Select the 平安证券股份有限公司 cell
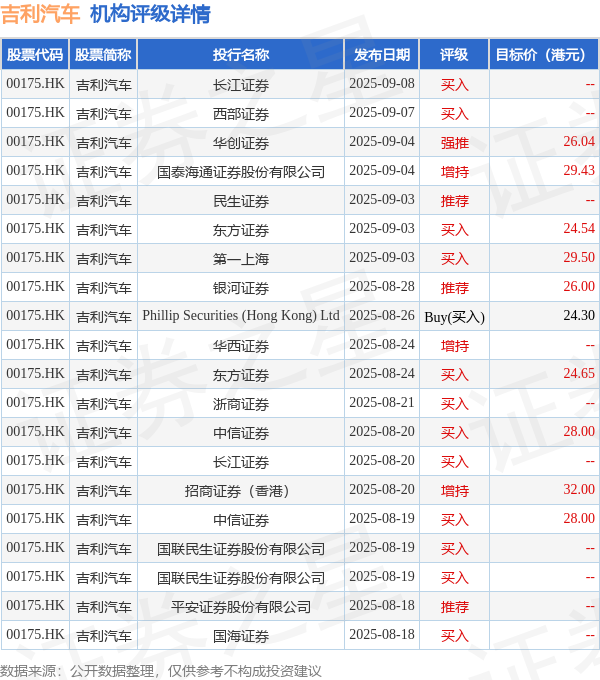Image resolution: width=600 pixels, height=680 pixels. click(241, 607)
